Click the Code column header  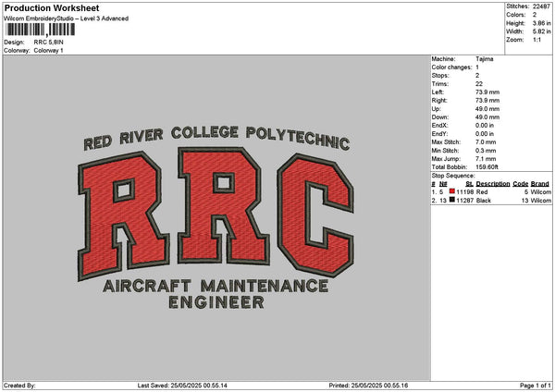point(520,184)
